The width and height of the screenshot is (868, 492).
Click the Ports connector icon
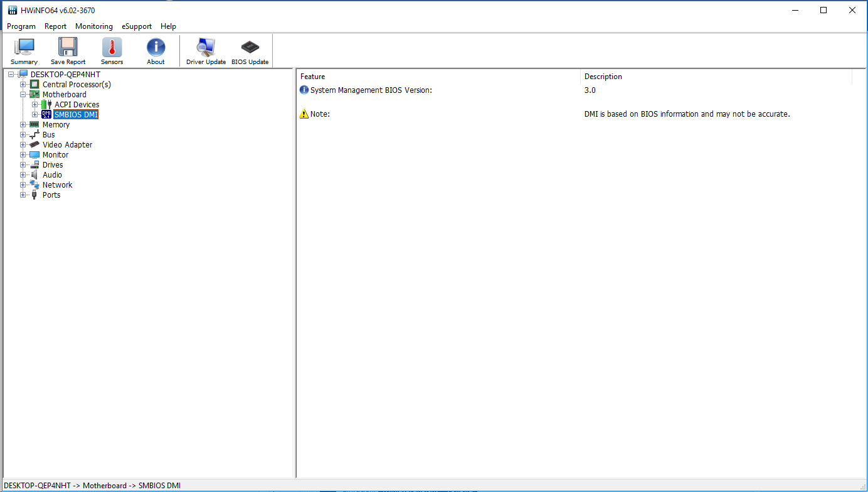(x=35, y=195)
